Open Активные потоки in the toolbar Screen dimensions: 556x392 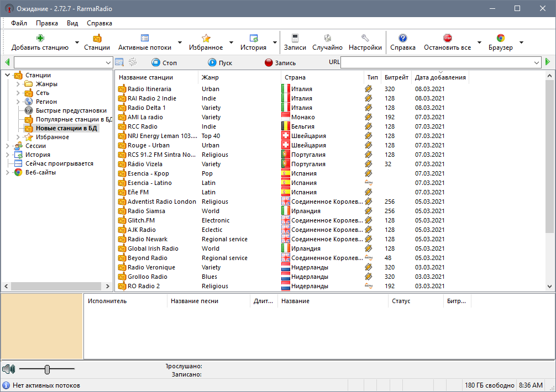tap(145, 42)
